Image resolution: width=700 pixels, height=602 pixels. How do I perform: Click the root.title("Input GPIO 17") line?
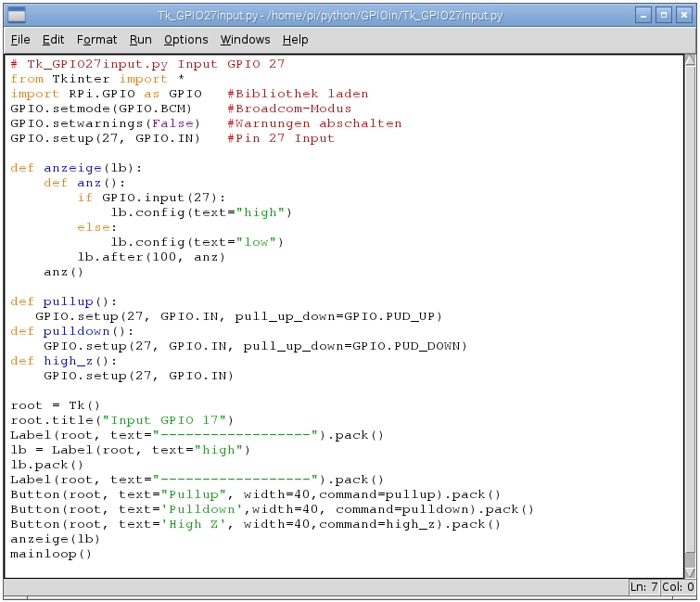(x=122, y=420)
